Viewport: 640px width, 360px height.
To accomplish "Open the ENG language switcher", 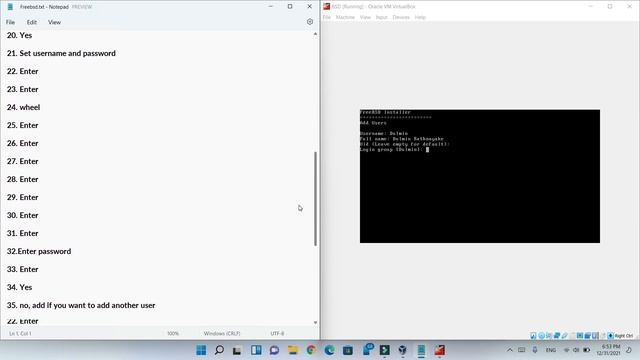I will pos(551,350).
